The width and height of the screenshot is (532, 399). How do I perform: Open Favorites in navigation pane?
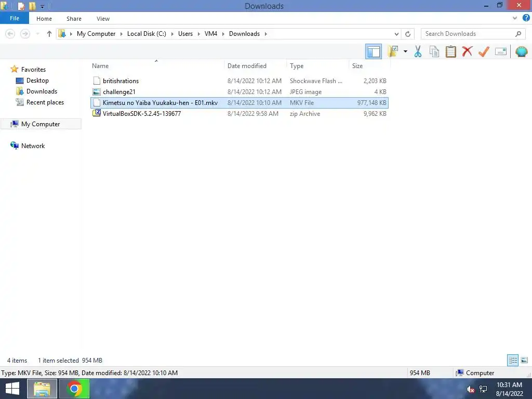click(x=33, y=69)
